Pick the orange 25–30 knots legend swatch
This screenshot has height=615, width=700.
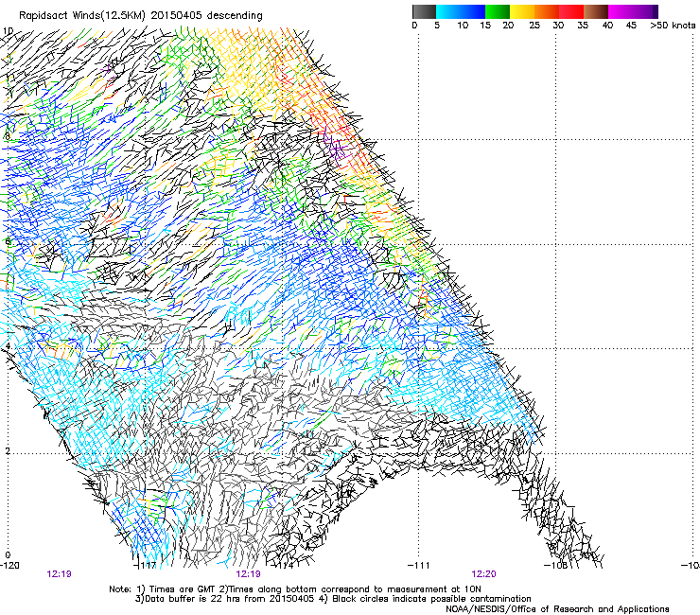(547, 11)
